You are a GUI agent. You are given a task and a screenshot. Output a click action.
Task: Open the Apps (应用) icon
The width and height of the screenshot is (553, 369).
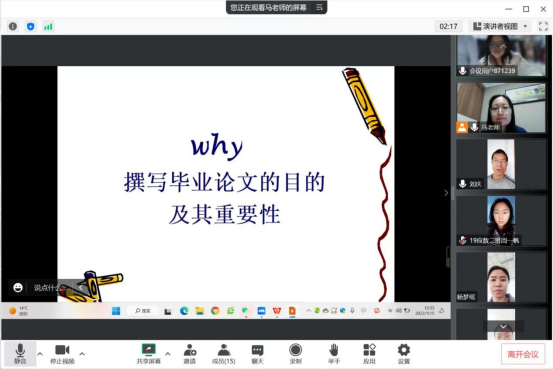click(x=369, y=354)
